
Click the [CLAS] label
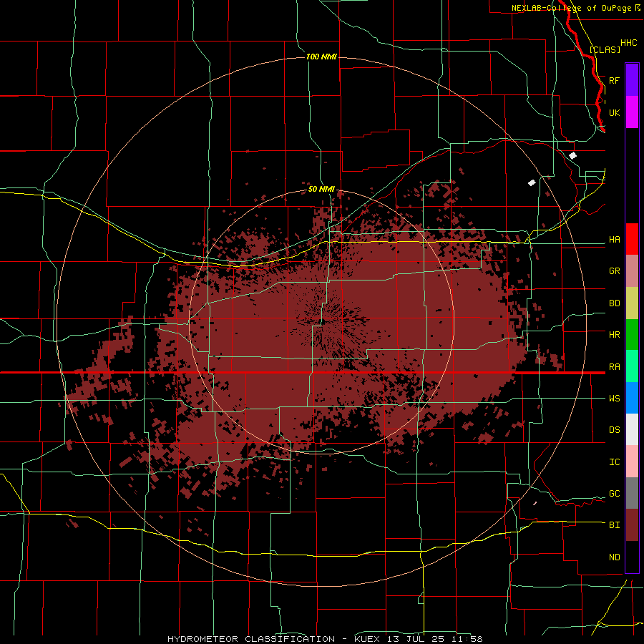pos(605,49)
